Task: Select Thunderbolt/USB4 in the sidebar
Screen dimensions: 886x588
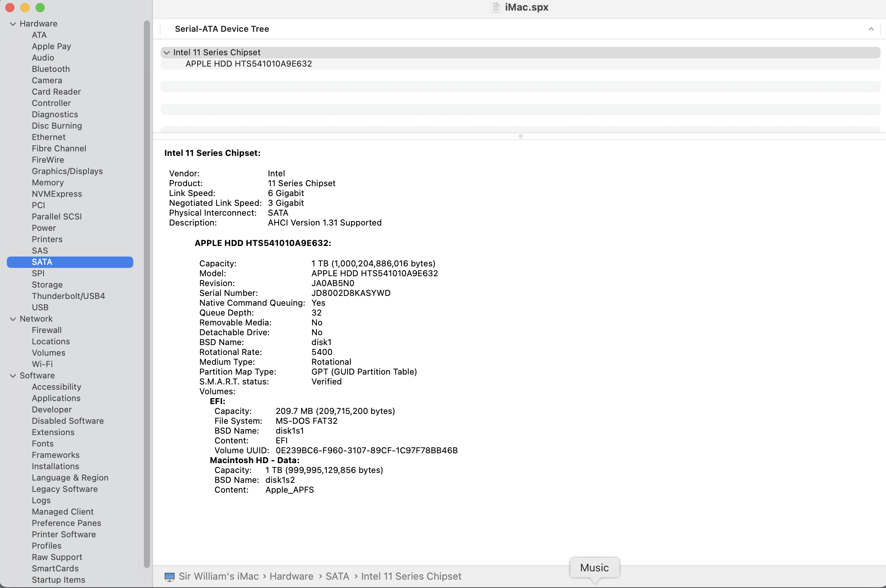Action: (68, 296)
